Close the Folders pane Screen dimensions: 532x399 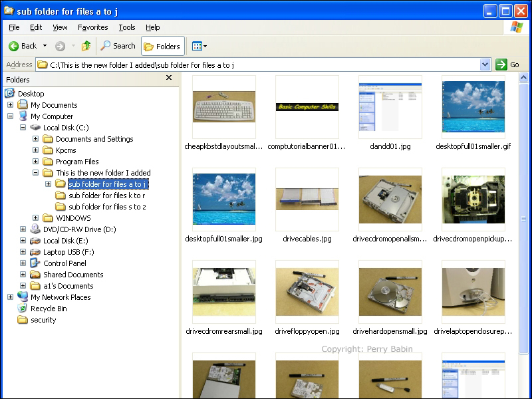coord(169,78)
